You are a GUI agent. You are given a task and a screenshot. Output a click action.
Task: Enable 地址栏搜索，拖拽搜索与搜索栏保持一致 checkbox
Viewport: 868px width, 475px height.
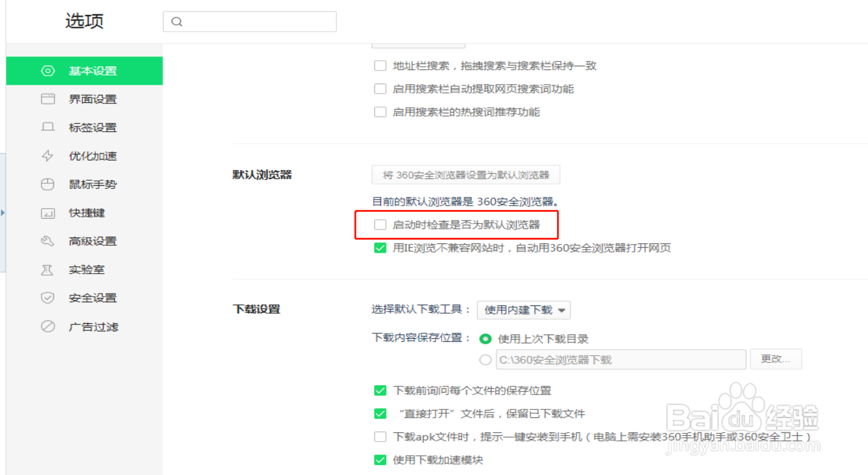[x=380, y=66]
